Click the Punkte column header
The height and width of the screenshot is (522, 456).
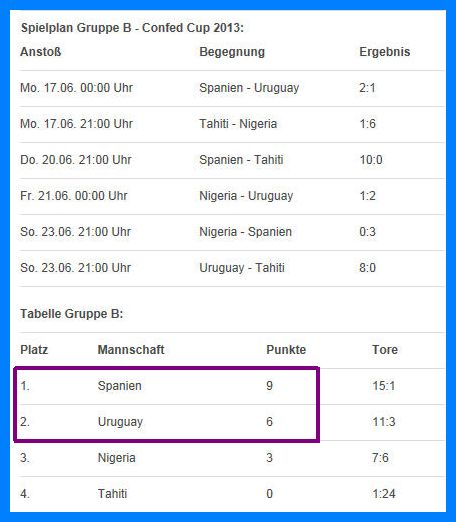pyautogui.click(x=286, y=350)
